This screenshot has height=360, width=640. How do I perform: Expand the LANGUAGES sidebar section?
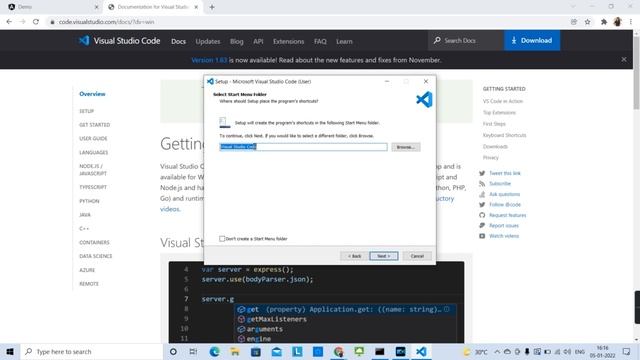94,153
